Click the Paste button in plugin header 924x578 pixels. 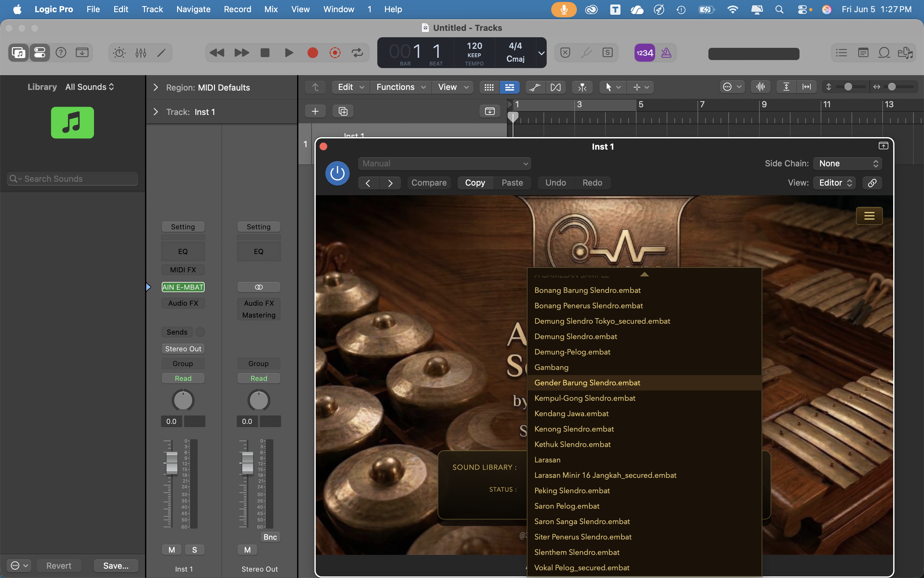click(x=512, y=183)
